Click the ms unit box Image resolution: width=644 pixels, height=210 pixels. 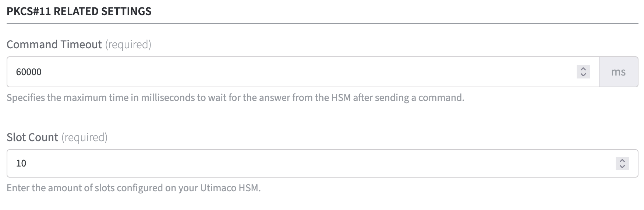618,72
